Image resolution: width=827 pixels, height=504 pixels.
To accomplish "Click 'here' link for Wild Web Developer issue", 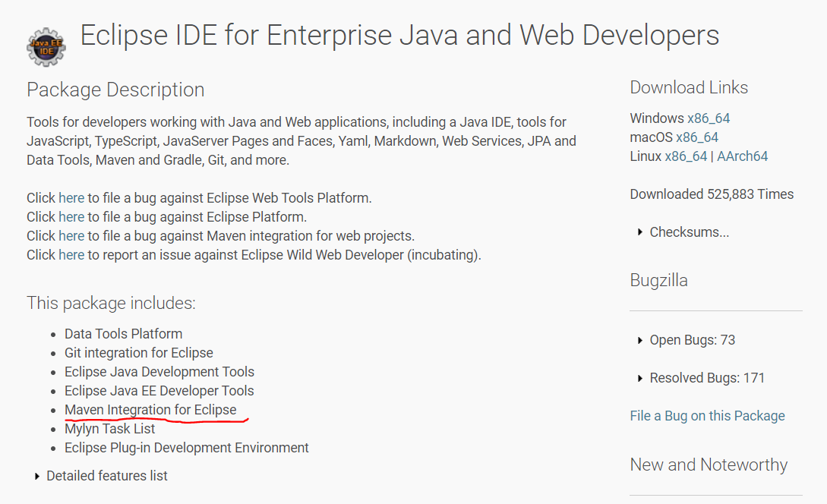I will click(x=71, y=254).
